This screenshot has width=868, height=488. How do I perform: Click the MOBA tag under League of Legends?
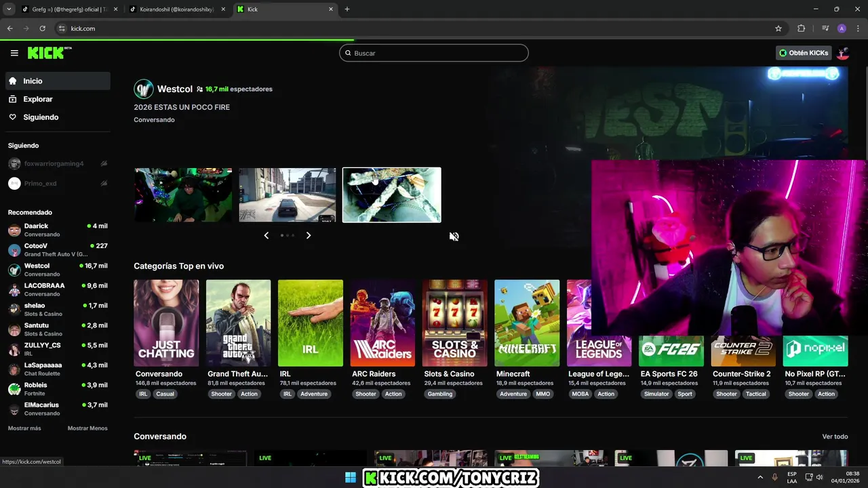click(x=580, y=394)
